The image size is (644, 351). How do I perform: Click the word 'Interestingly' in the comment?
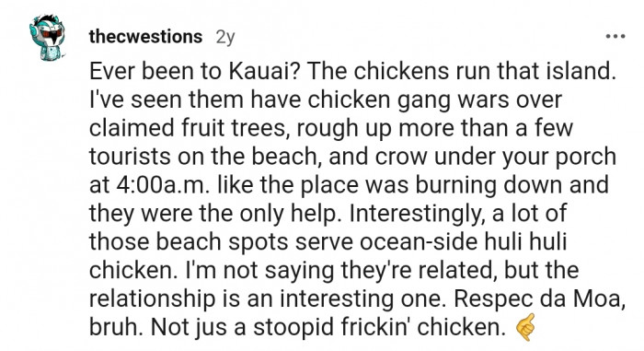click(x=417, y=214)
